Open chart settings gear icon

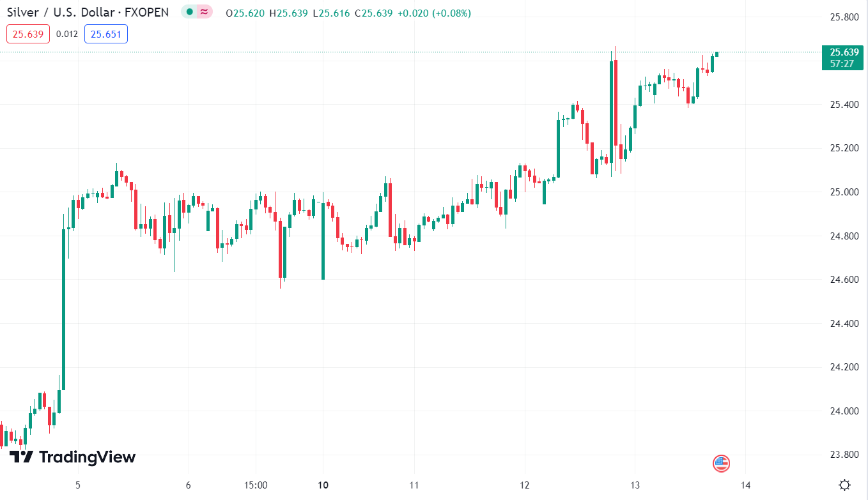844,485
